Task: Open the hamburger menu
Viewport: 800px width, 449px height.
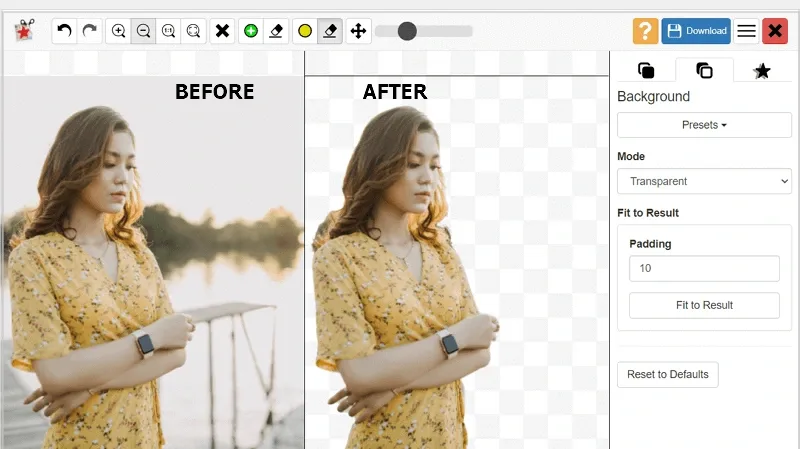Action: point(746,31)
